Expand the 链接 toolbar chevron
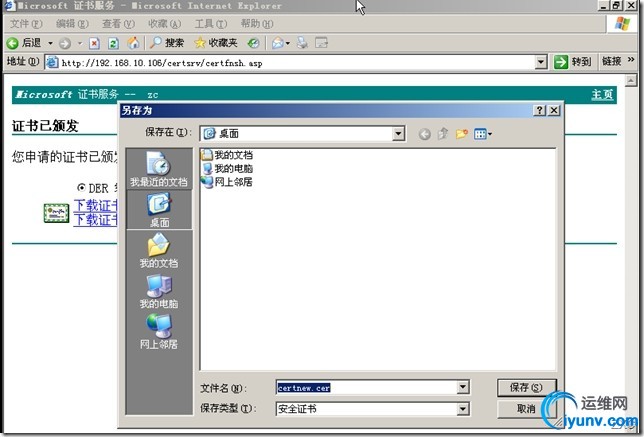 tap(631, 60)
